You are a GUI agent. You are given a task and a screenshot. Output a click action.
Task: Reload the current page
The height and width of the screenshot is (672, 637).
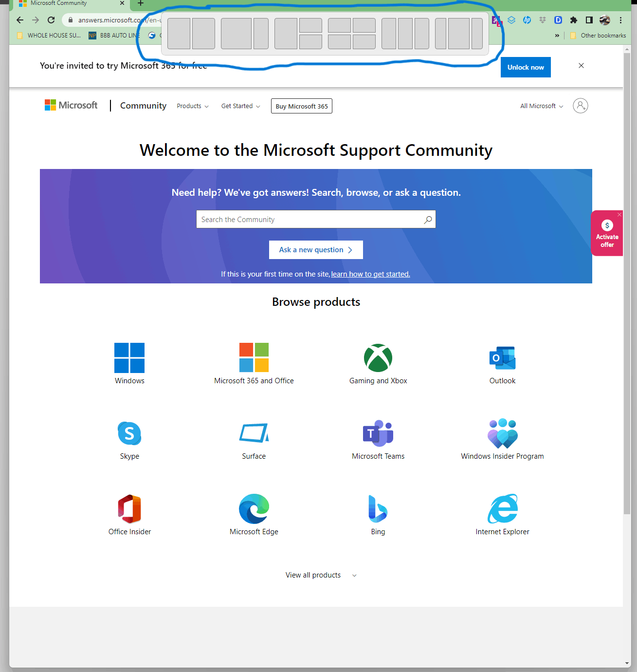pyautogui.click(x=51, y=20)
